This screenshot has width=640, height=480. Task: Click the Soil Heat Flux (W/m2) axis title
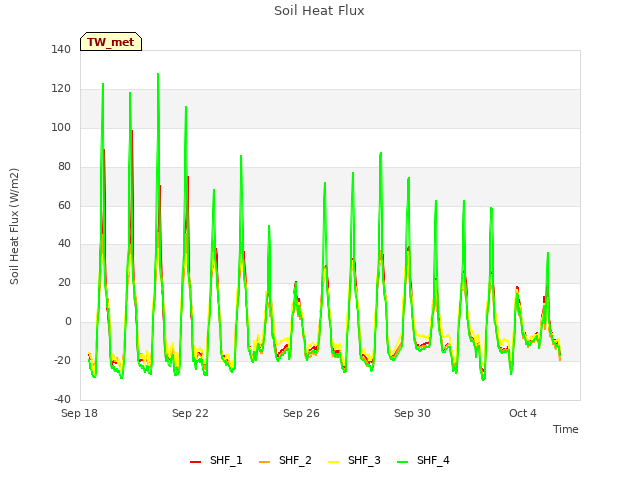[14, 226]
